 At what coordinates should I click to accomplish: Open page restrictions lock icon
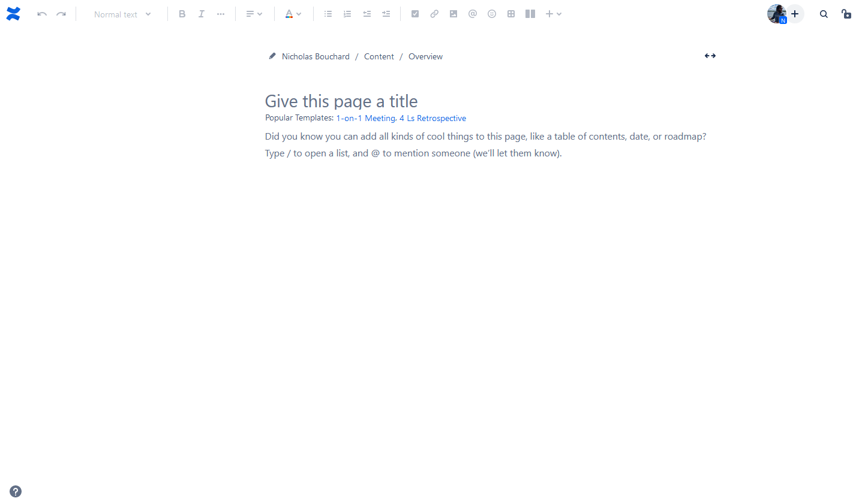click(x=846, y=14)
